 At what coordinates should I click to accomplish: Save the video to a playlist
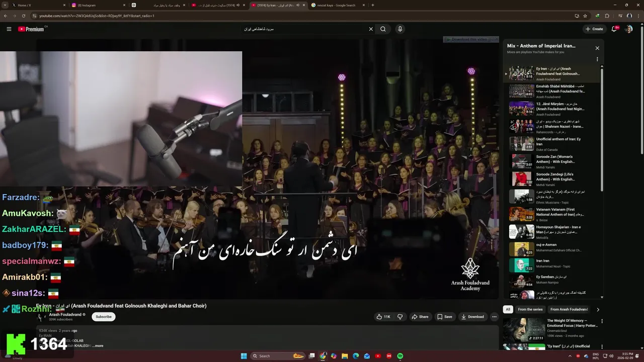445,317
